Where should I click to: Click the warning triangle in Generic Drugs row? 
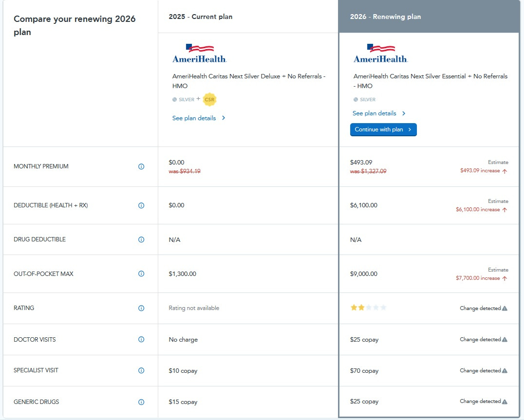[505, 402]
